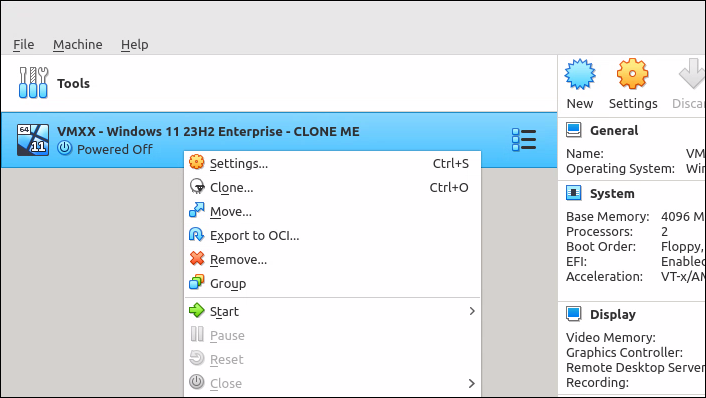Click the General section header
Image resolution: width=706 pixels, height=398 pixels.
[614, 131]
